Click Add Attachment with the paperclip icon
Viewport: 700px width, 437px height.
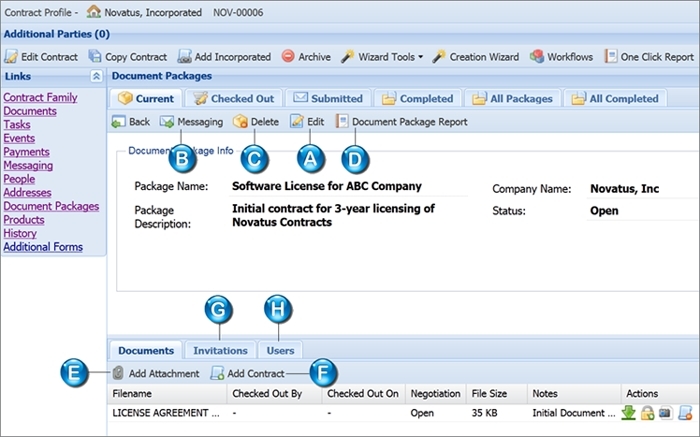(x=155, y=373)
